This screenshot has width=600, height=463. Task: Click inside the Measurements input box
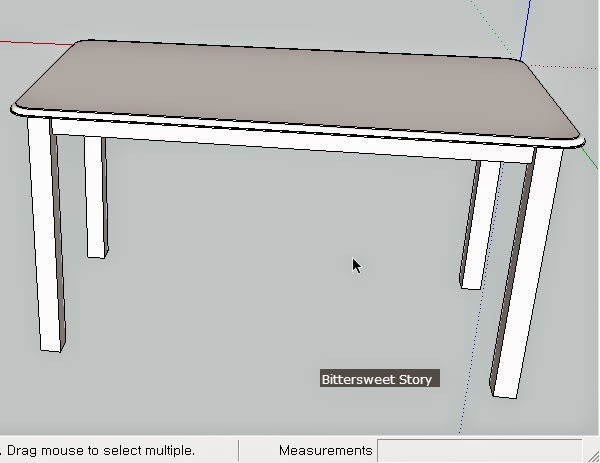click(x=479, y=450)
